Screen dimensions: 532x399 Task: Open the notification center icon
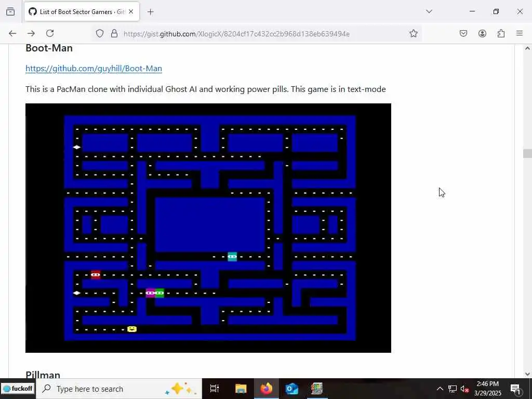click(515, 389)
